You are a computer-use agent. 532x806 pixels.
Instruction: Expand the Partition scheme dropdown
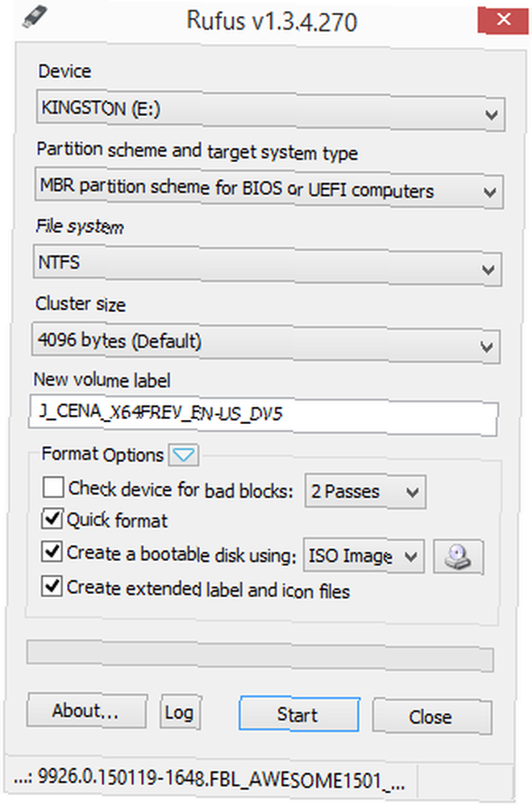point(269,188)
